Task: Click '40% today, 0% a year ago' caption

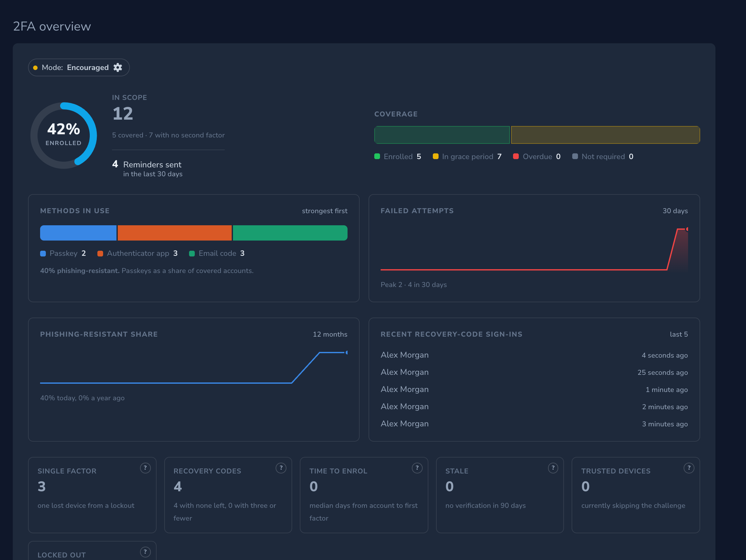Action: tap(82, 398)
